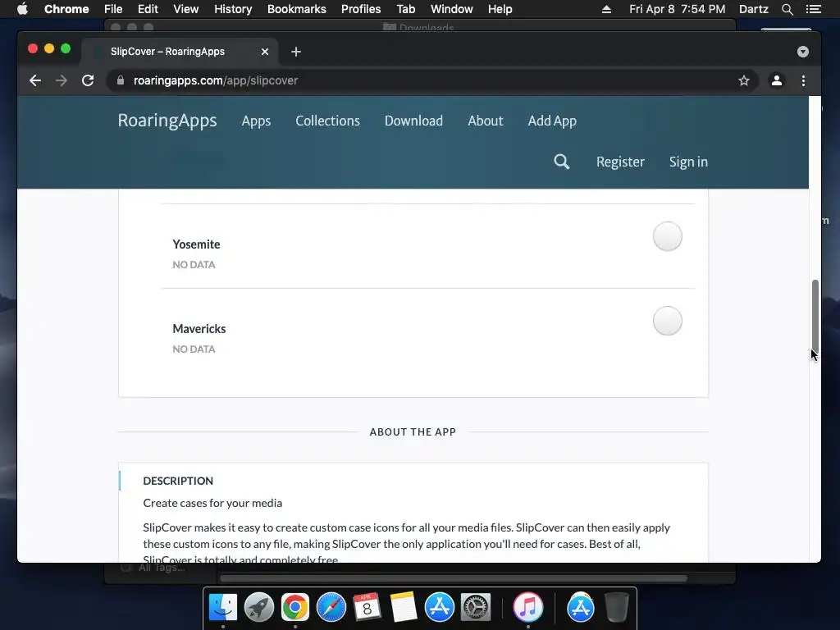The image size is (840, 630).
Task: Click the DESCRIPTION heading
Action: 178,481
